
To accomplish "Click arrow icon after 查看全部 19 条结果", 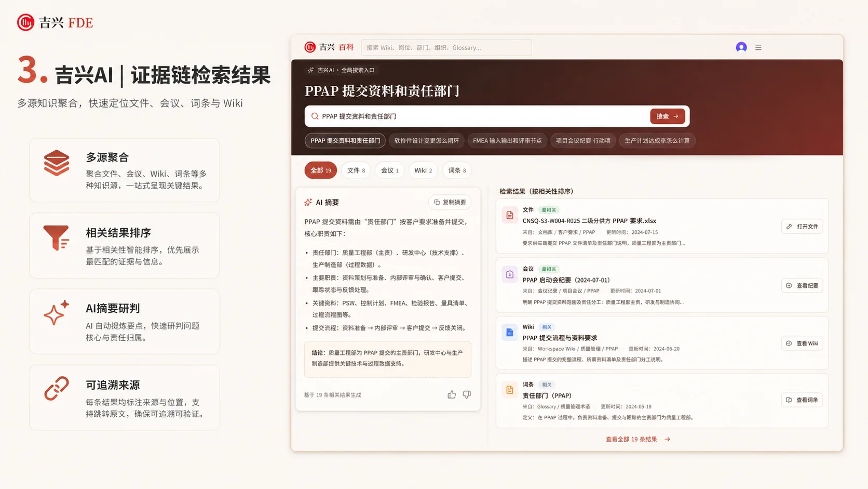I will [668, 440].
